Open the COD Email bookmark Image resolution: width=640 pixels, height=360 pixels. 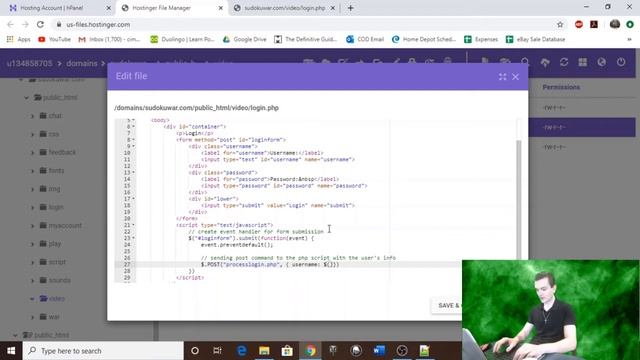pos(365,39)
